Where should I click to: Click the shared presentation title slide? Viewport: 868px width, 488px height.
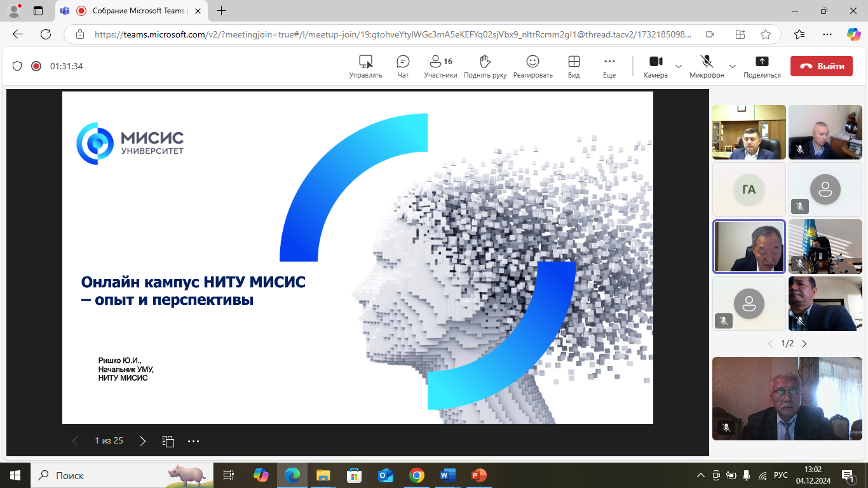[x=358, y=257]
